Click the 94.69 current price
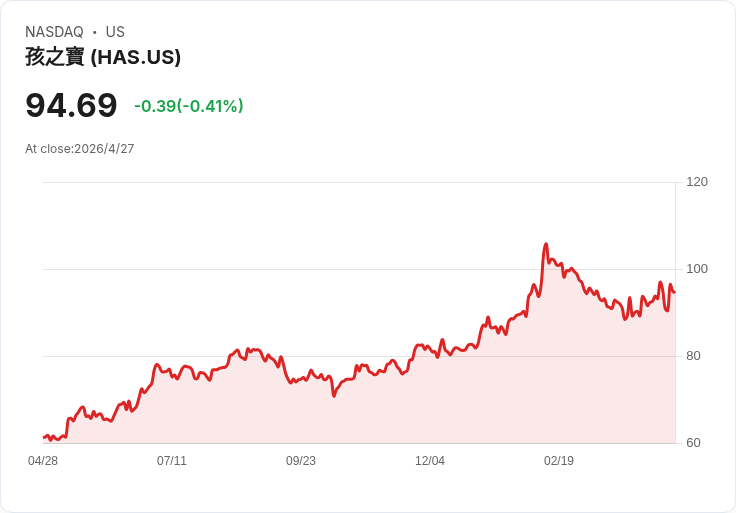Screen dimensions: 736x513 tap(71, 105)
